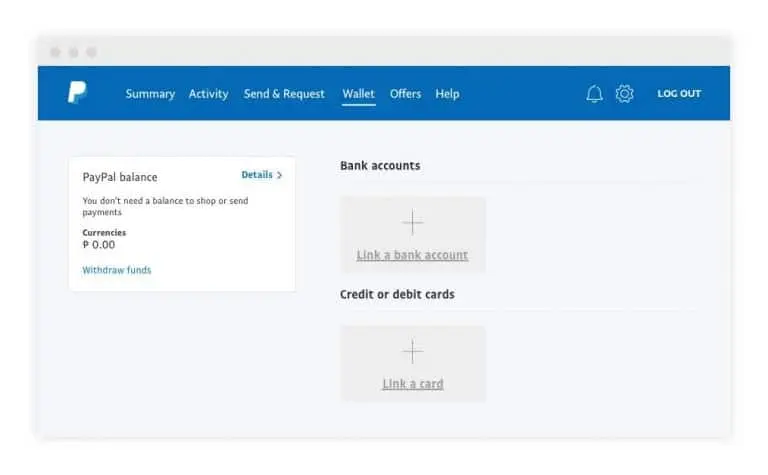Click the Bank accounts heading

[x=380, y=166]
